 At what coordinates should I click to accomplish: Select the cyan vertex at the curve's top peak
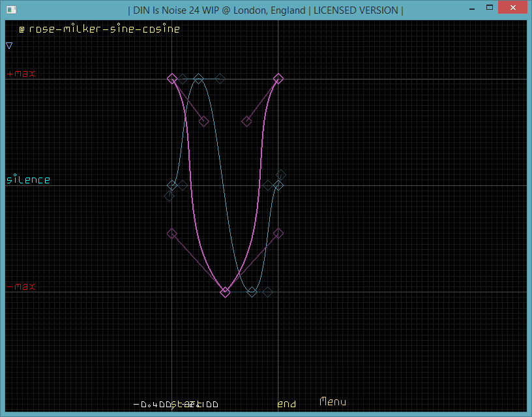(199, 79)
